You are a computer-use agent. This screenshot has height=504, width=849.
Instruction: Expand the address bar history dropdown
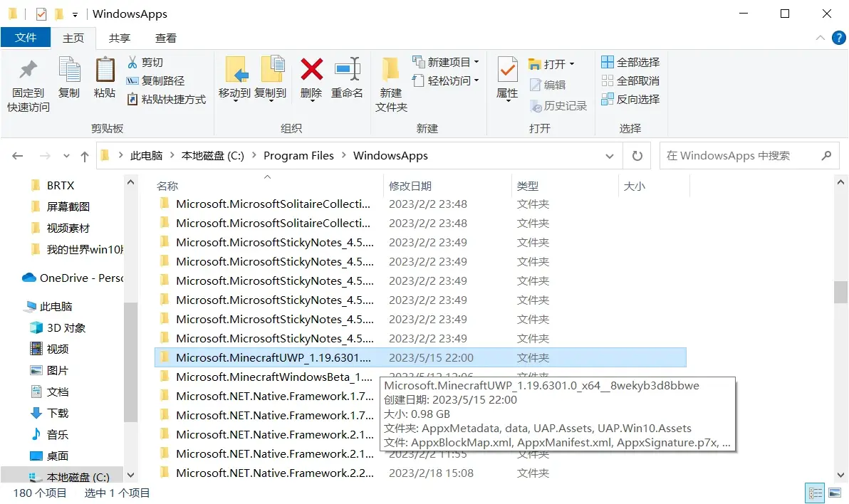(x=609, y=156)
